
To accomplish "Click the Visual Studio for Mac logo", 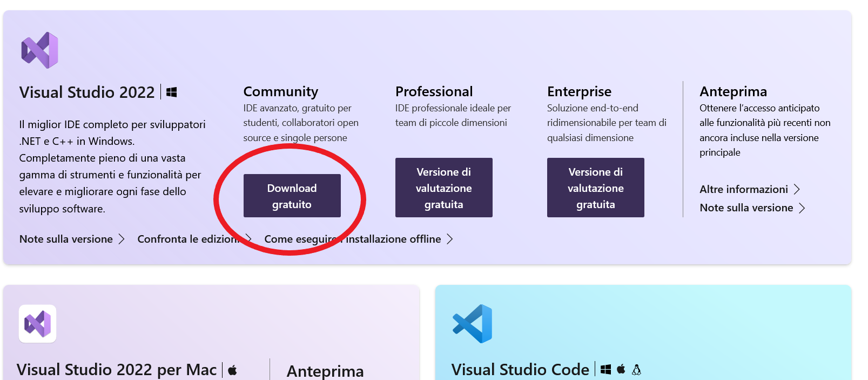I will click(38, 324).
